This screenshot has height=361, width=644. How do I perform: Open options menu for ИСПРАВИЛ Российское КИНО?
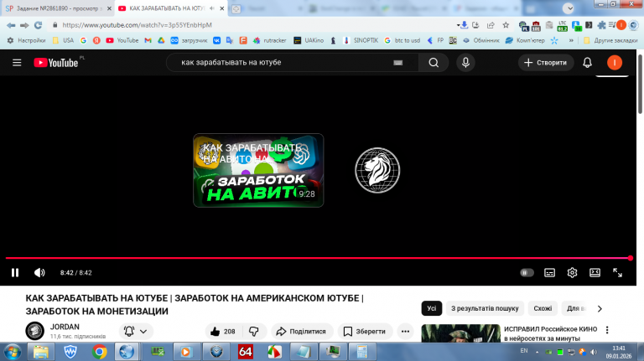click(x=607, y=330)
